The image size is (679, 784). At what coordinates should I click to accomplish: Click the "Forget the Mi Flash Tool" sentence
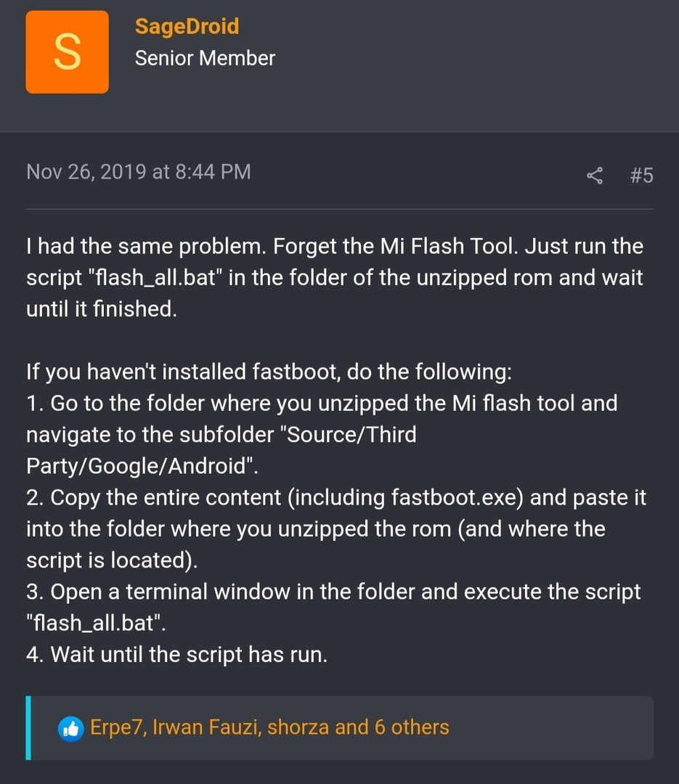click(396, 247)
